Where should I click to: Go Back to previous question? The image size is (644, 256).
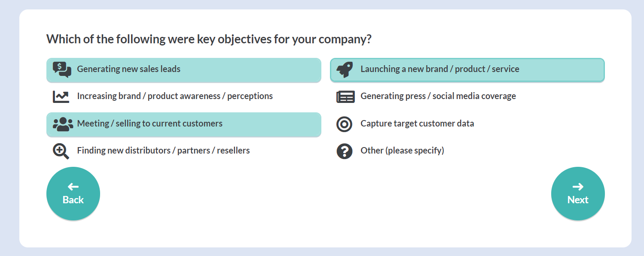73,194
